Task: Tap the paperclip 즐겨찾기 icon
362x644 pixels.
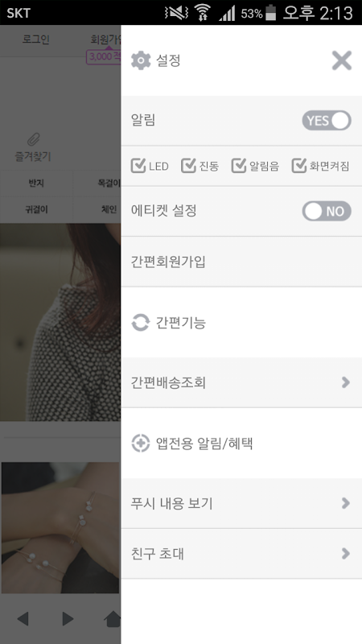Action: tap(33, 139)
